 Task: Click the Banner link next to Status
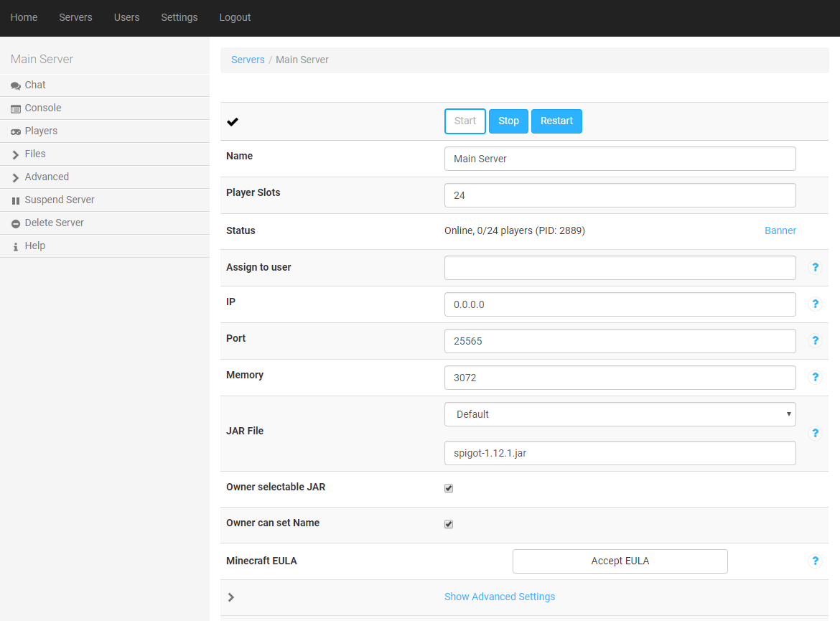click(x=780, y=230)
